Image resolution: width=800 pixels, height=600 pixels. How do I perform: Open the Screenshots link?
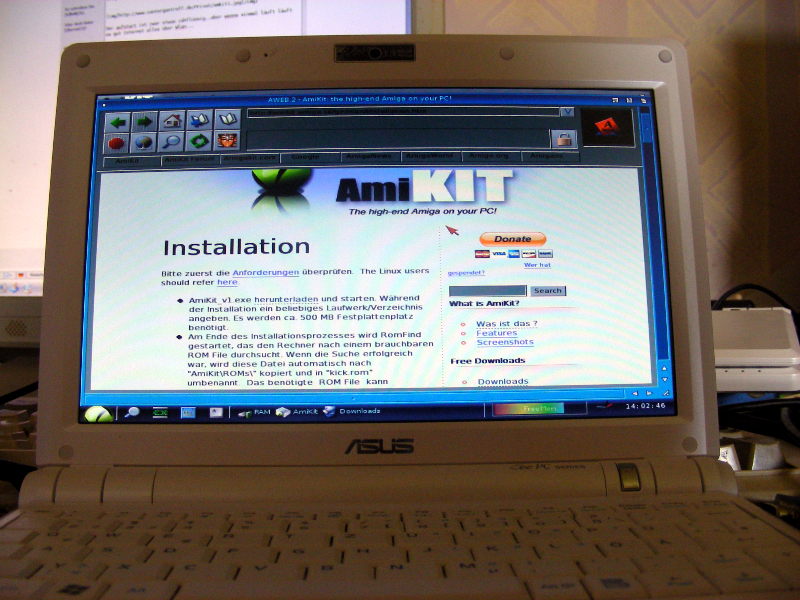[505, 342]
